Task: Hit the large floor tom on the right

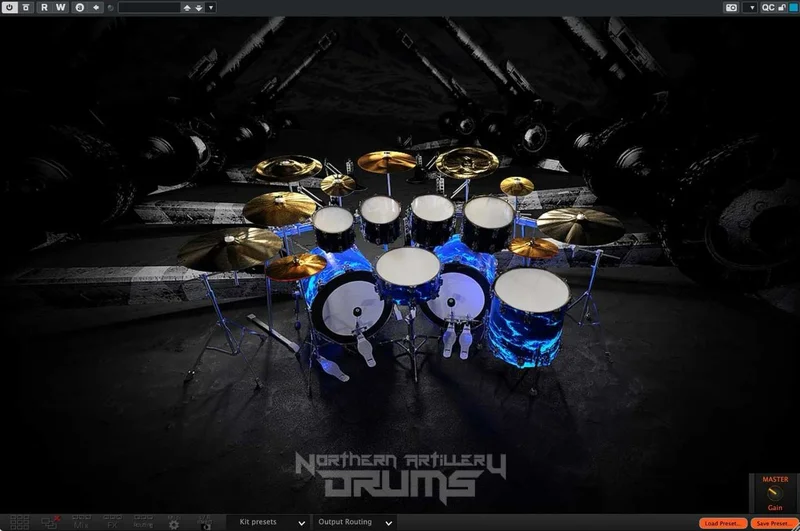Action: 532,289
